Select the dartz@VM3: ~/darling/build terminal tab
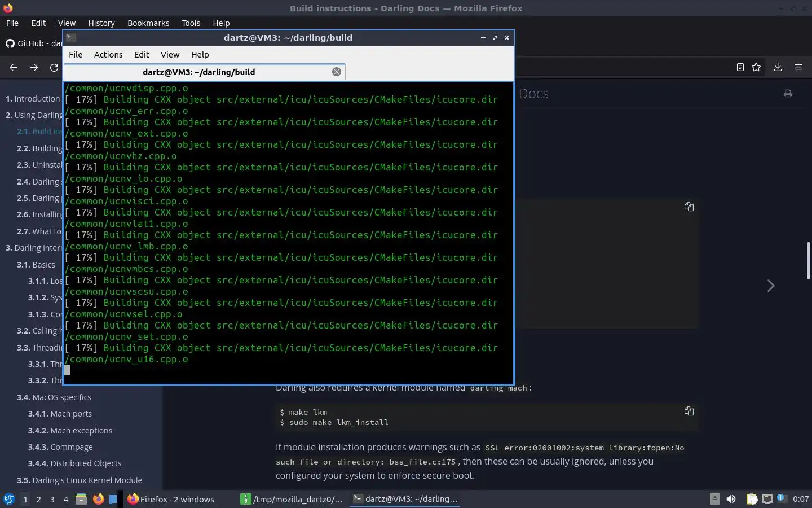This screenshot has width=812, height=508. tap(204, 72)
